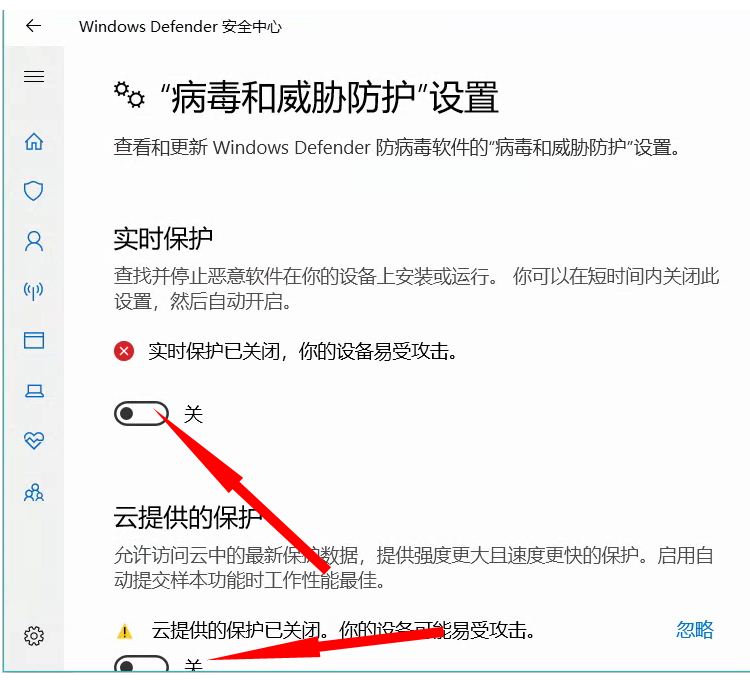
Task: Open Settings gear icon in sidebar
Action: pos(34,636)
